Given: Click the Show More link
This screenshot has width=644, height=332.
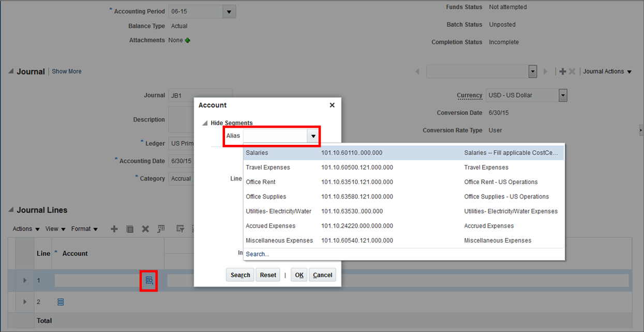Looking at the screenshot, I should click(67, 71).
